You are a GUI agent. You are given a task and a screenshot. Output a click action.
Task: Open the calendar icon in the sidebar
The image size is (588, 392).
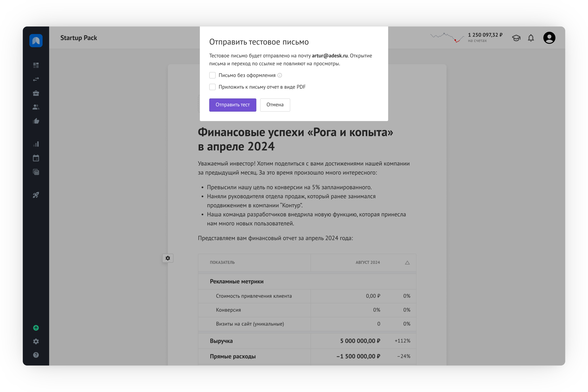pyautogui.click(x=36, y=158)
